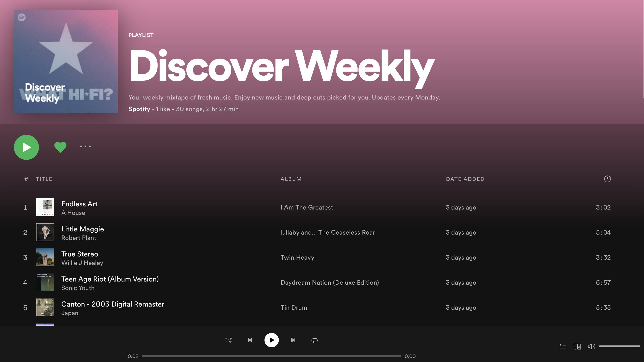Enable repeat mode via repeat icon
644x362 pixels.
click(314, 340)
